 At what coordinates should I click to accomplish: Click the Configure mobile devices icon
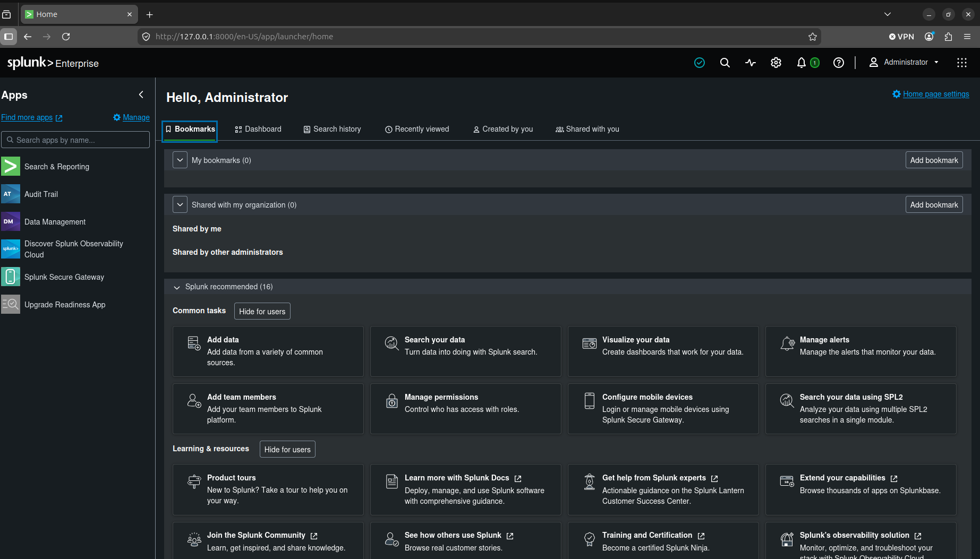(590, 401)
